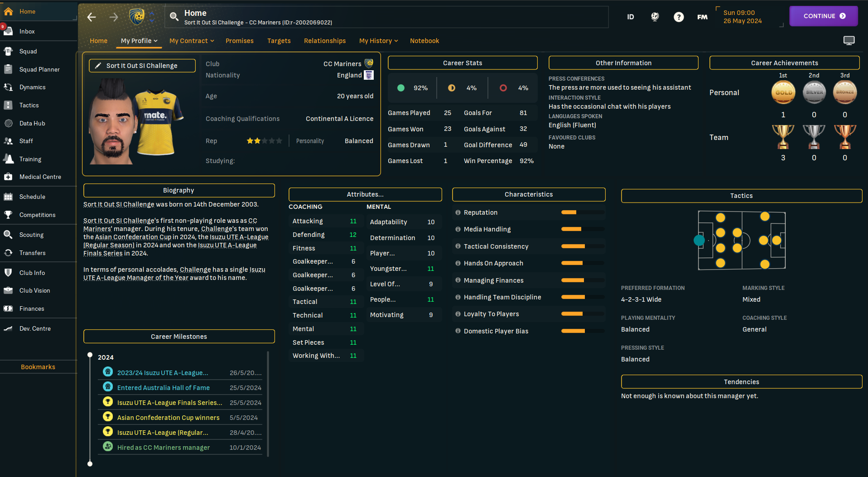Image resolution: width=868 pixels, height=477 pixels.
Task: Click CC Mariners club link in profile
Action: (x=342, y=64)
